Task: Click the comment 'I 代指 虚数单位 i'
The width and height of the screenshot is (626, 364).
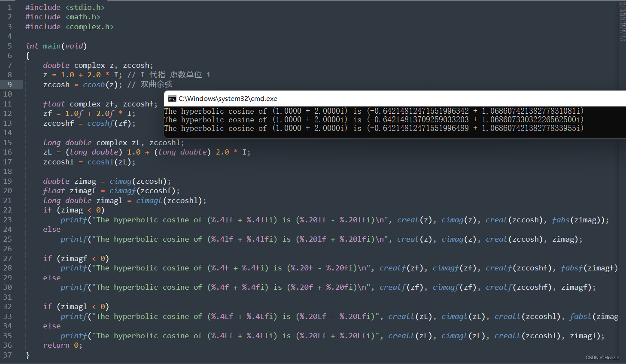Action: click(176, 75)
